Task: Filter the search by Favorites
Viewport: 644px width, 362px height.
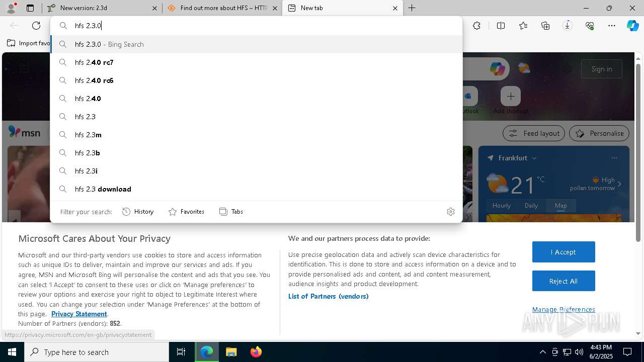Action: click(186, 212)
